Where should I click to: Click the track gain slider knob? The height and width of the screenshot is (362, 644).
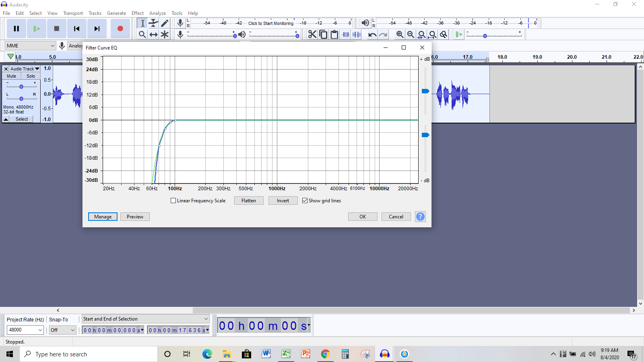tap(21, 86)
